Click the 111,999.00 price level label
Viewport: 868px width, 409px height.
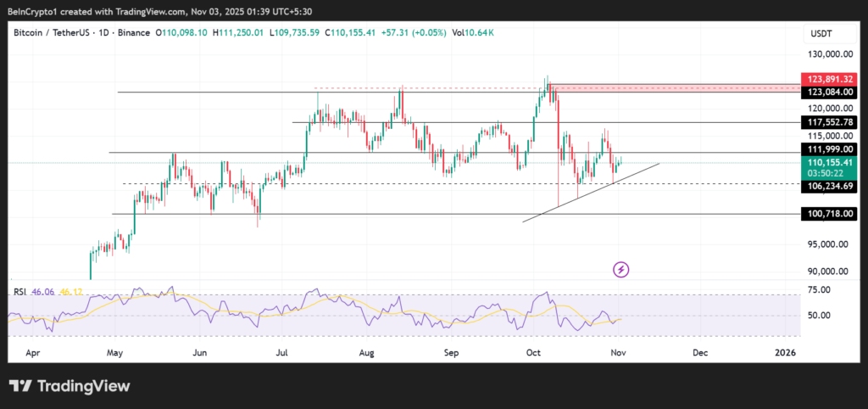(x=829, y=149)
